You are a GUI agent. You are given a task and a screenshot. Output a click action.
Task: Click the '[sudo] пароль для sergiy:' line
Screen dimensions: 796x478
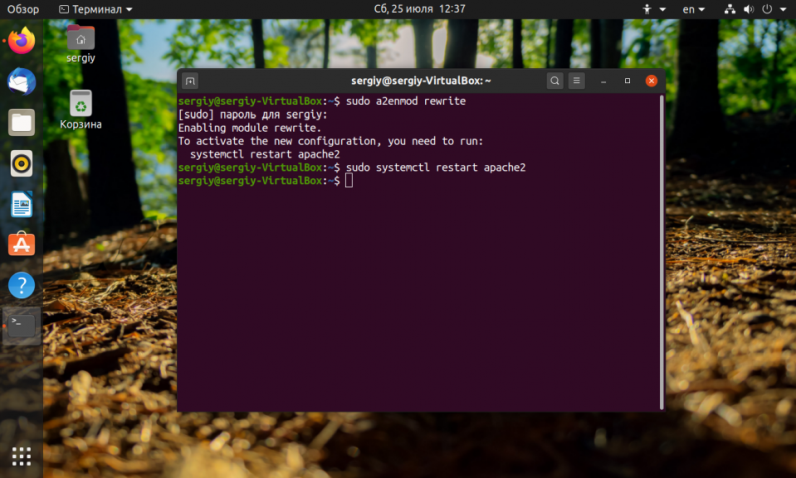252,115
